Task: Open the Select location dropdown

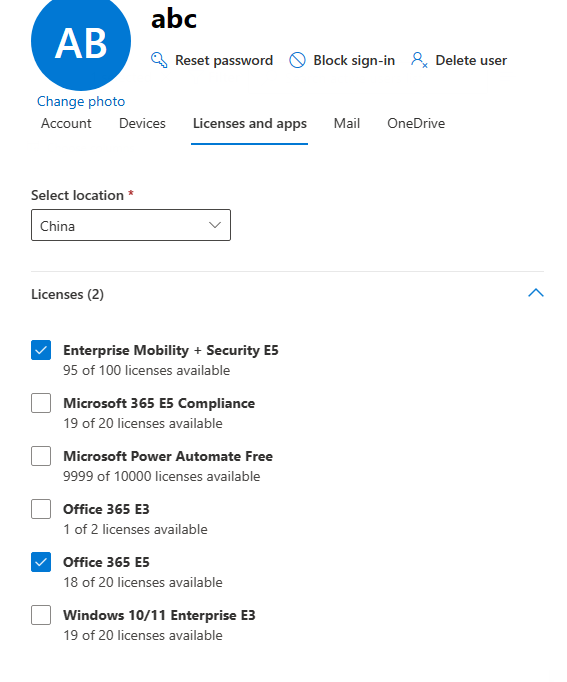Action: [131, 225]
